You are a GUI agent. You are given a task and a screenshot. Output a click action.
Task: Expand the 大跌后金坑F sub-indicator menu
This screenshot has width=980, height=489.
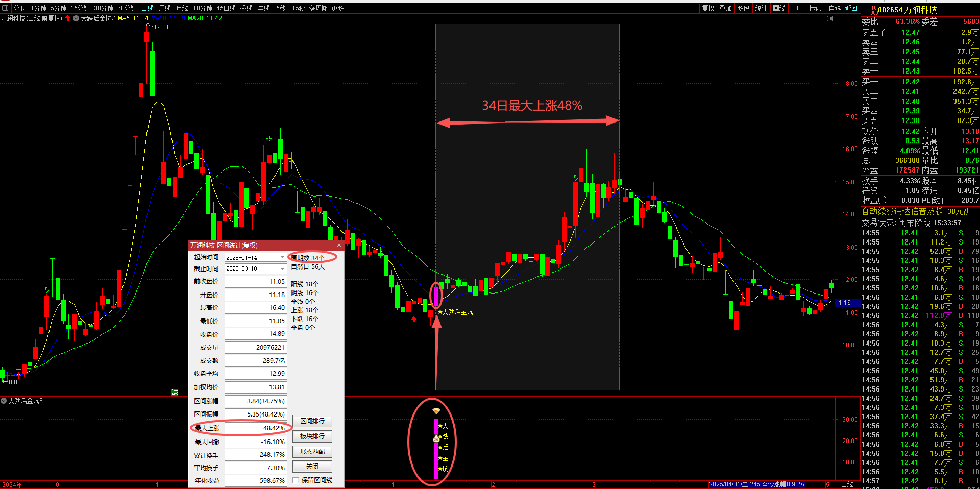click(x=4, y=401)
